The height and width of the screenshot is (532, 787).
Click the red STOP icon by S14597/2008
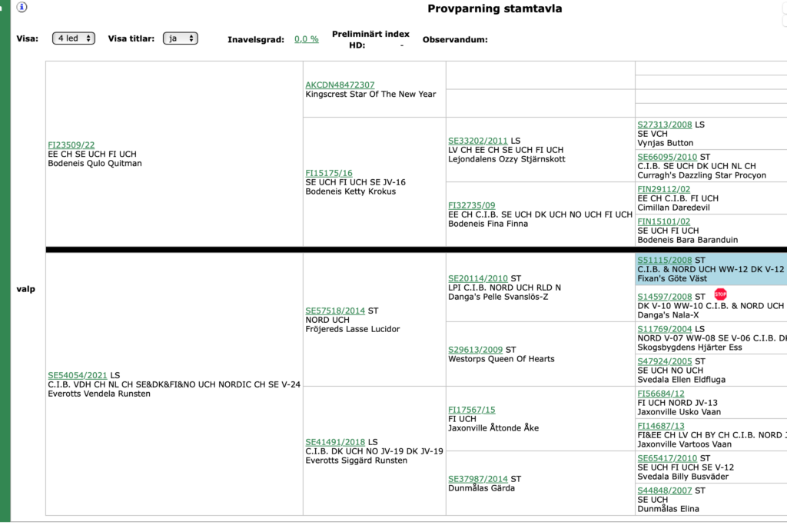pos(720,294)
